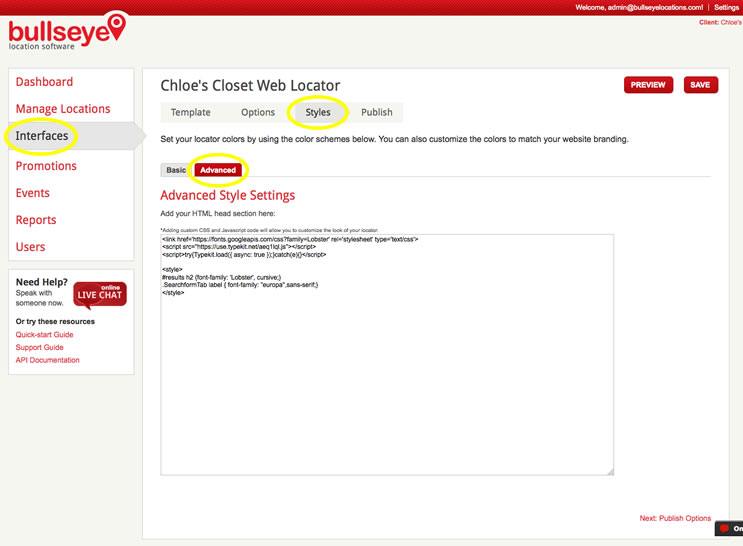This screenshot has width=743, height=546.
Task: Click the PREVIEW button
Action: pyautogui.click(x=648, y=85)
